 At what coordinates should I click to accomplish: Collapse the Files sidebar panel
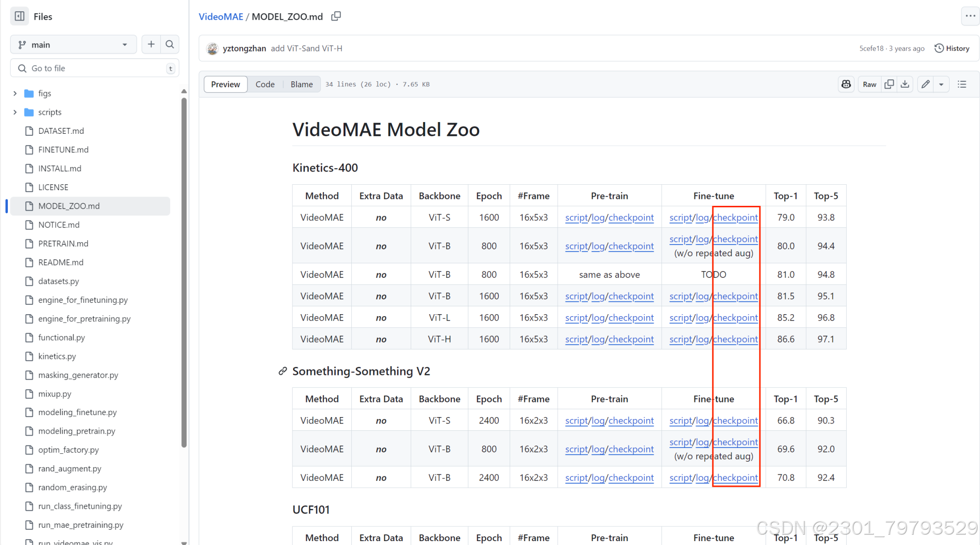tap(20, 16)
